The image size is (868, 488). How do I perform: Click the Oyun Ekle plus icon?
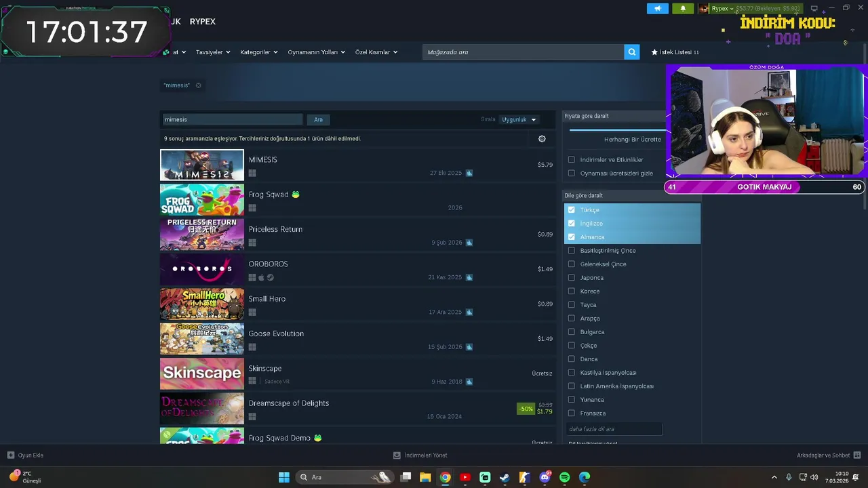10,455
